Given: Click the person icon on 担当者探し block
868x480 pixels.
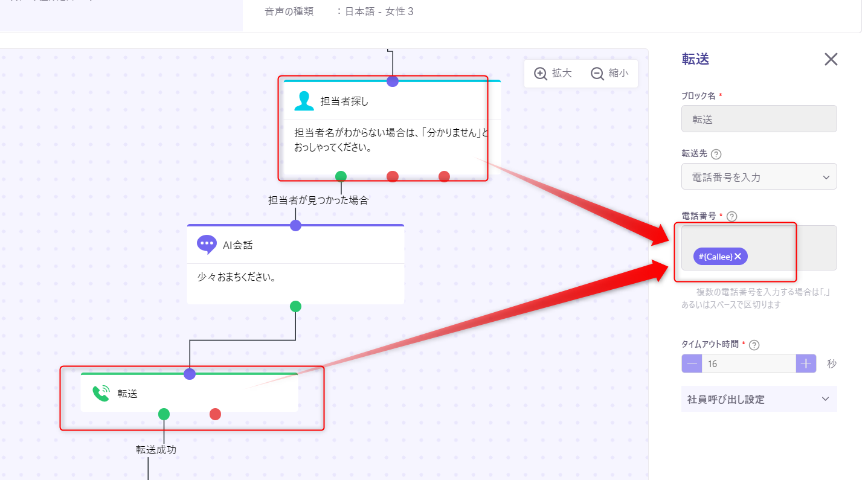Looking at the screenshot, I should 304,101.
